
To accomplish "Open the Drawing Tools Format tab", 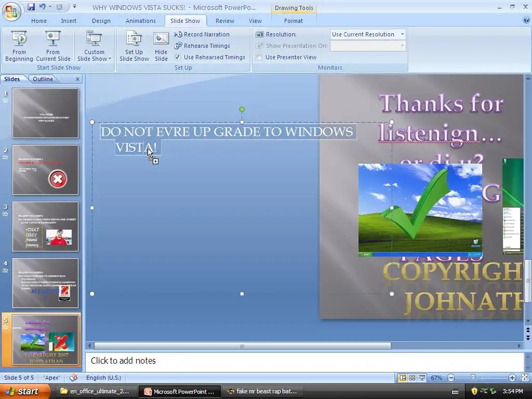I will [294, 21].
